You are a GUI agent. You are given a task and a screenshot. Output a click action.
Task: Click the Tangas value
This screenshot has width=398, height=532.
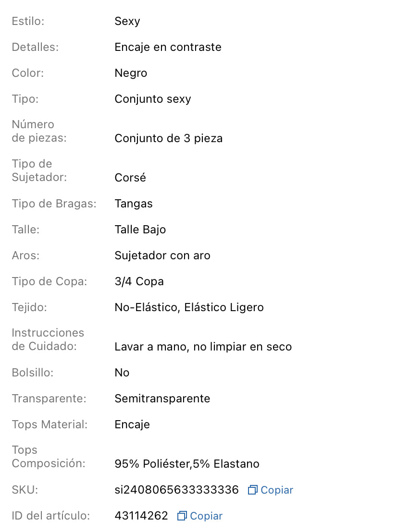134,204
